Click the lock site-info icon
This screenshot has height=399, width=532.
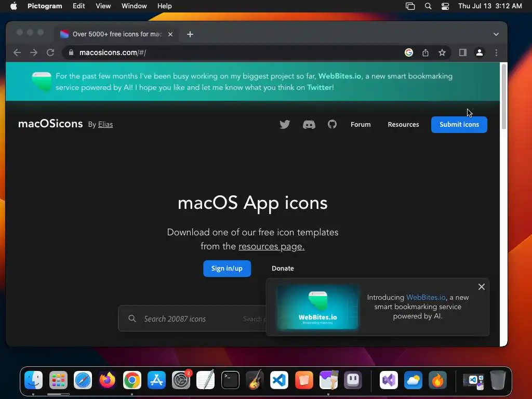point(71,52)
